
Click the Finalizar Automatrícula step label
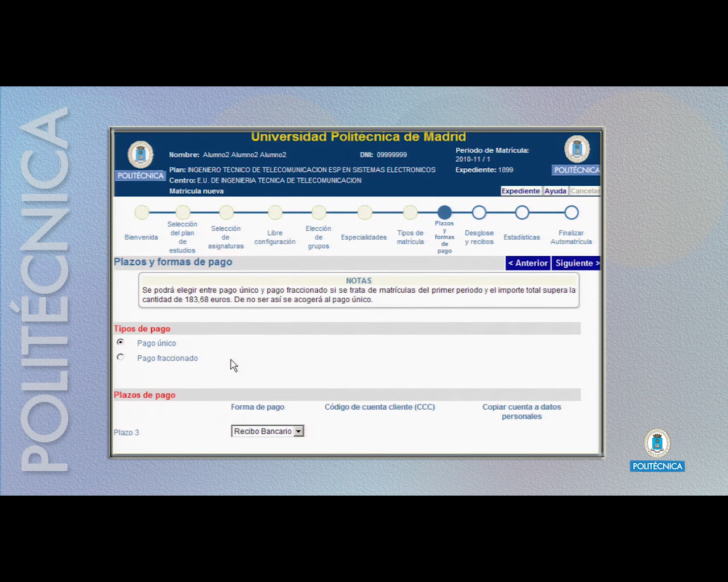[x=571, y=238]
